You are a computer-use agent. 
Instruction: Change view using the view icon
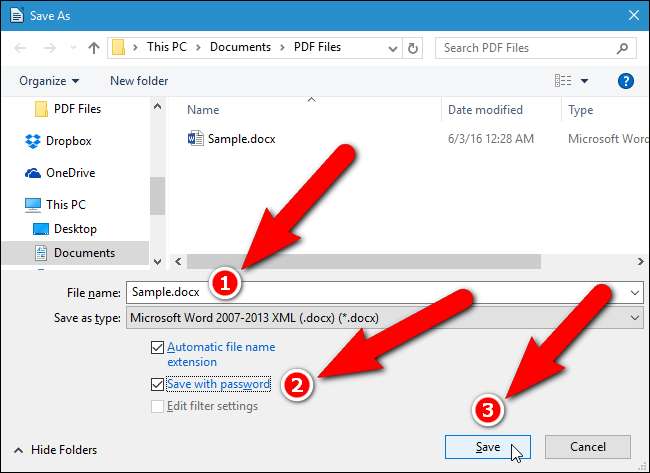(x=563, y=80)
